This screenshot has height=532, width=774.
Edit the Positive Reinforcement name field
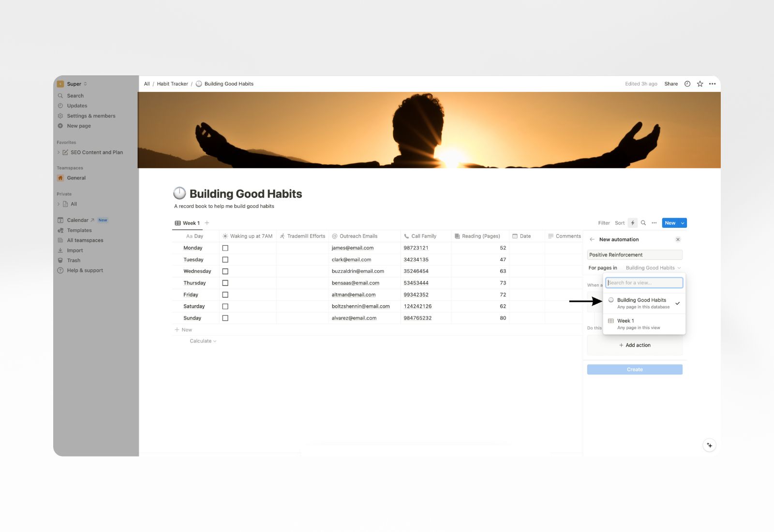[x=635, y=255]
